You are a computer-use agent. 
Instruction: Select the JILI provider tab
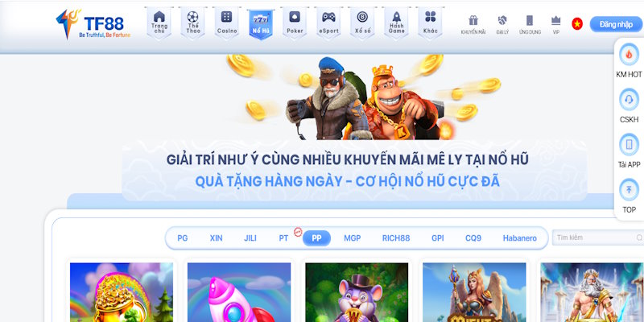[x=250, y=238]
